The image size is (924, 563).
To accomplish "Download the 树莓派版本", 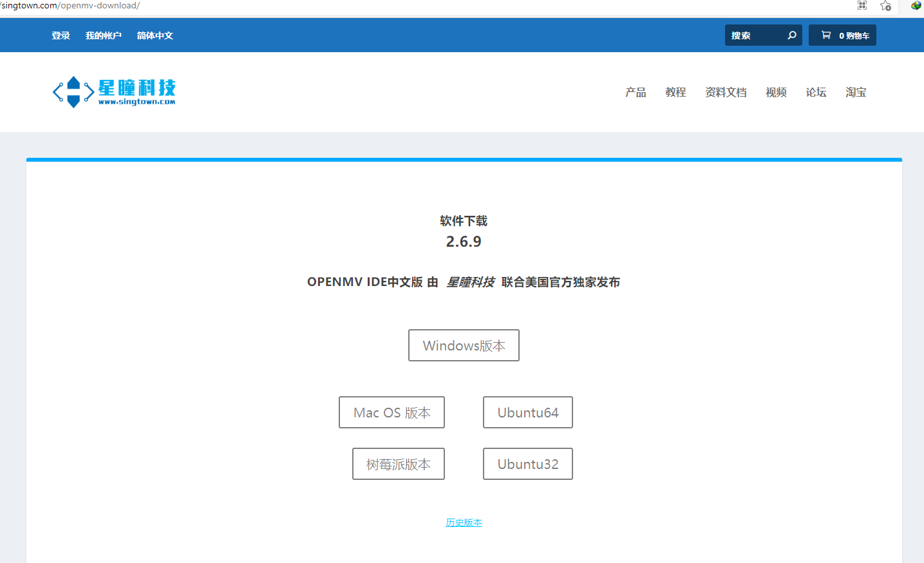I will coord(399,464).
